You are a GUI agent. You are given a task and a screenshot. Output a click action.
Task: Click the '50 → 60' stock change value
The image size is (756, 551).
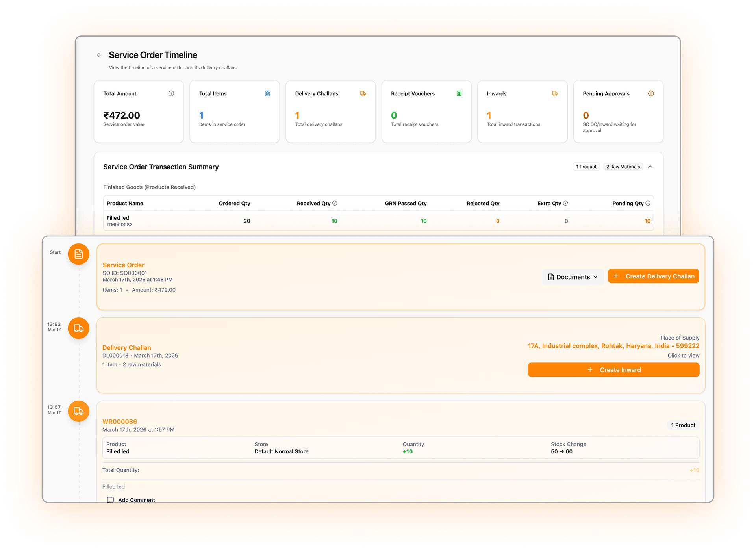click(x=561, y=451)
